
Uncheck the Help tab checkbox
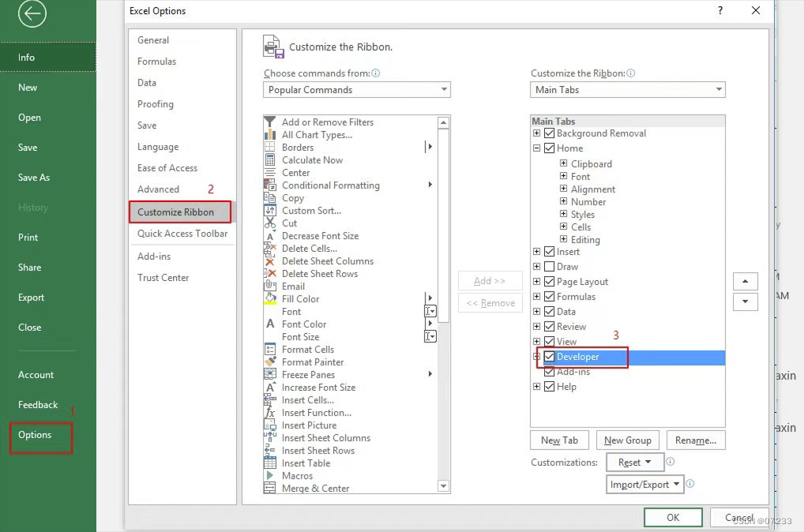[x=549, y=387]
